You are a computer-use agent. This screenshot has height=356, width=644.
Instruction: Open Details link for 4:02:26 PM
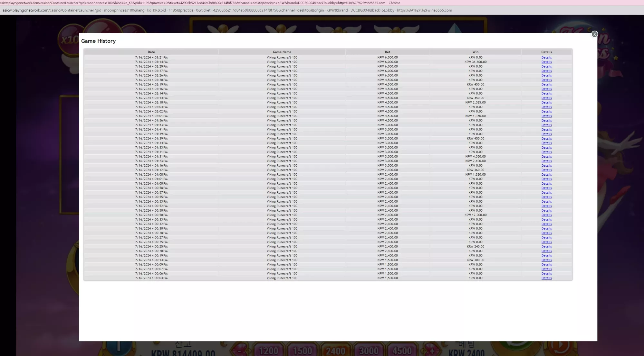point(546,75)
